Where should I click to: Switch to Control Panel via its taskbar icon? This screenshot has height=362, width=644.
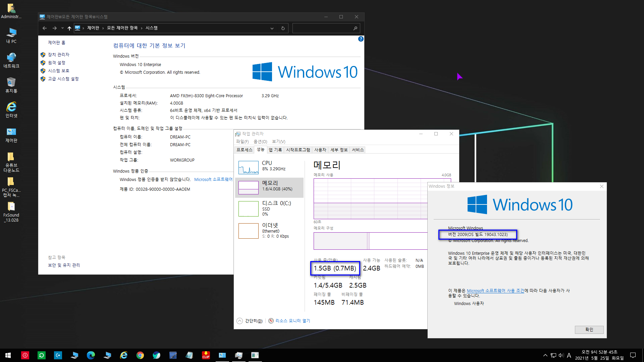point(222,355)
